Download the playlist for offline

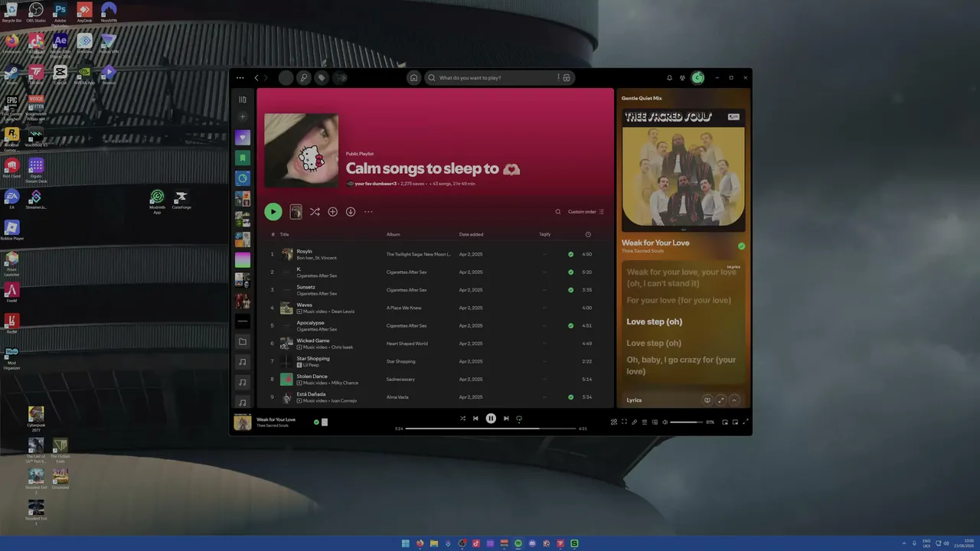350,212
